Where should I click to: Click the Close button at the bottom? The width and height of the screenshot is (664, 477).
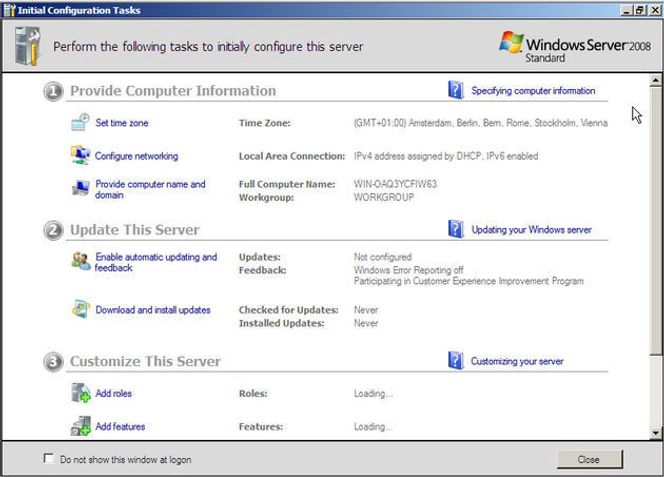[x=589, y=459]
